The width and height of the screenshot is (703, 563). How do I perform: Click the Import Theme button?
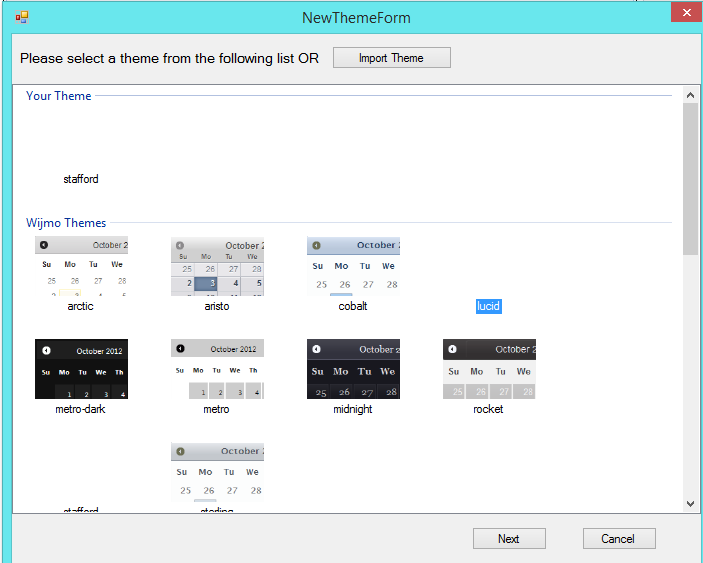(391, 58)
